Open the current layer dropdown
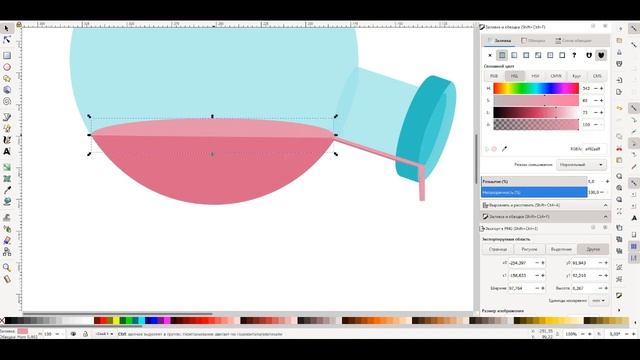640x360 pixels. (104, 334)
